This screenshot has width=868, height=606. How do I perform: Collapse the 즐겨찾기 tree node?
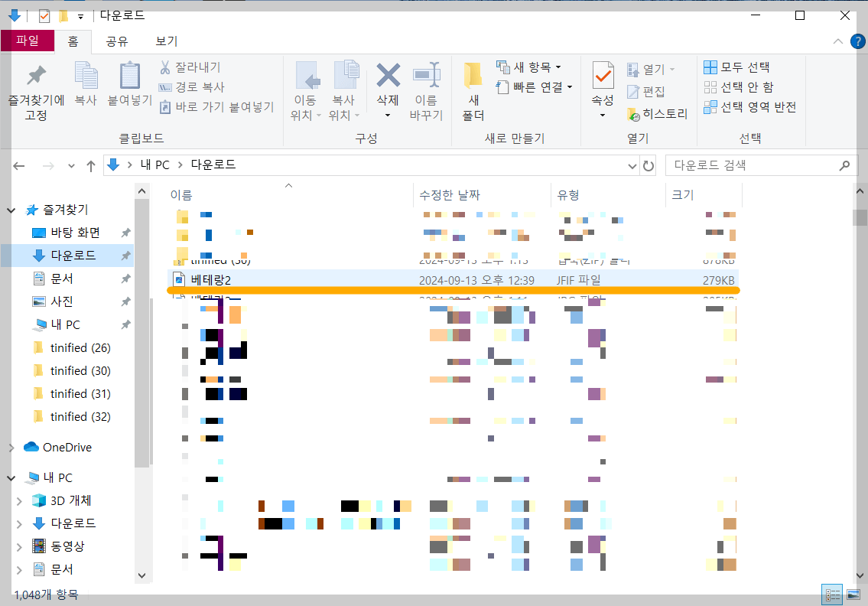11,210
